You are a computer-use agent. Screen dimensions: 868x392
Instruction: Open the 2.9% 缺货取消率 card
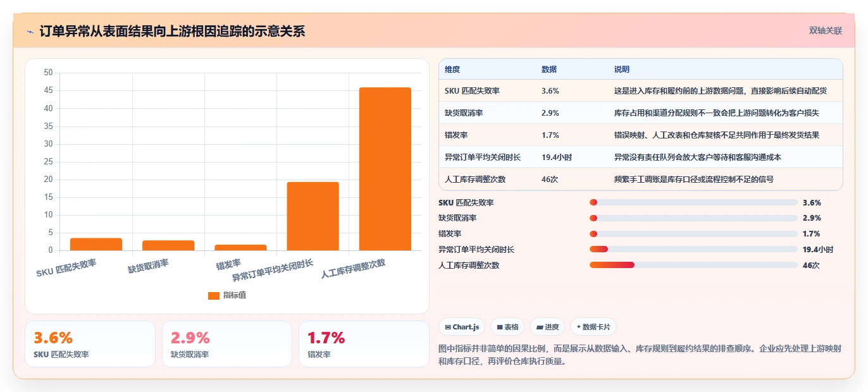[x=227, y=344]
